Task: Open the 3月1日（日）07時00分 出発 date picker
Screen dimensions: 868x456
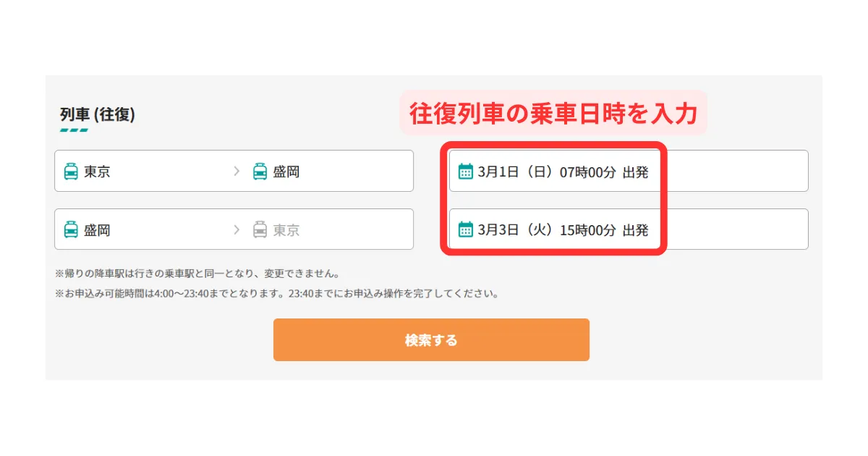Action: [x=563, y=172]
